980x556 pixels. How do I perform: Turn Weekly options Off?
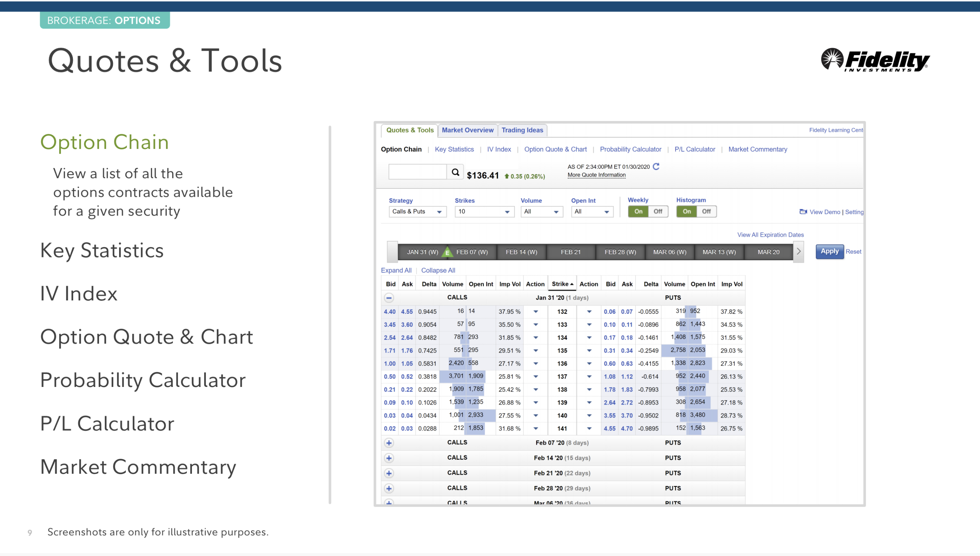click(658, 211)
